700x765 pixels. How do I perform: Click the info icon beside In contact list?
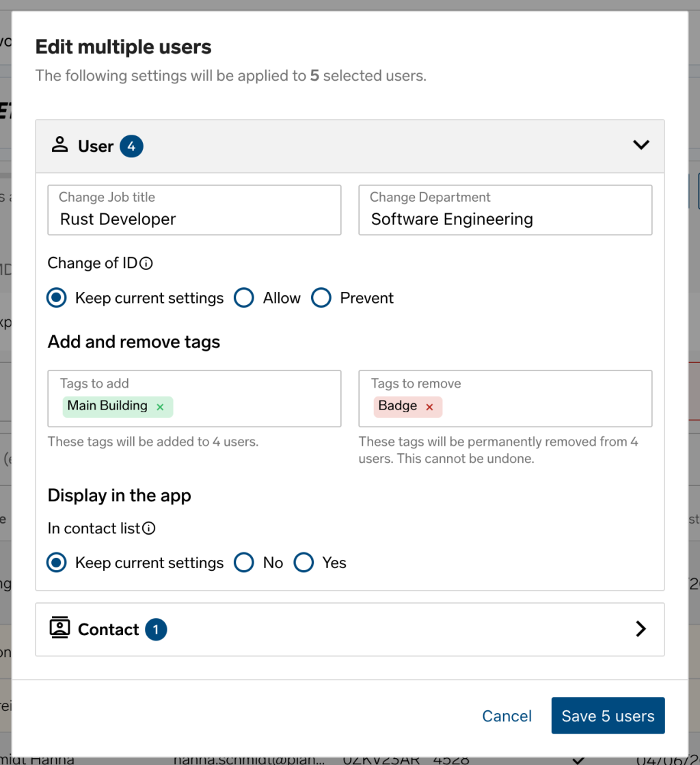click(149, 528)
